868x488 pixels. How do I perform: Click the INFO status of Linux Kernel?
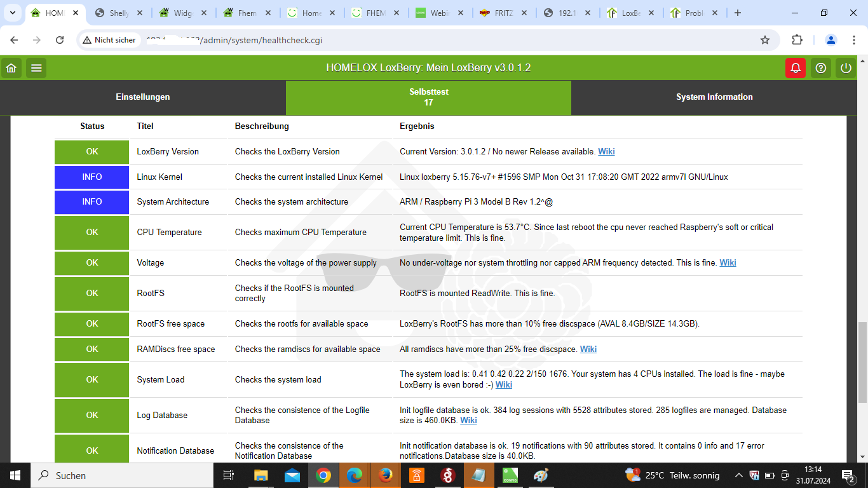[x=92, y=177]
